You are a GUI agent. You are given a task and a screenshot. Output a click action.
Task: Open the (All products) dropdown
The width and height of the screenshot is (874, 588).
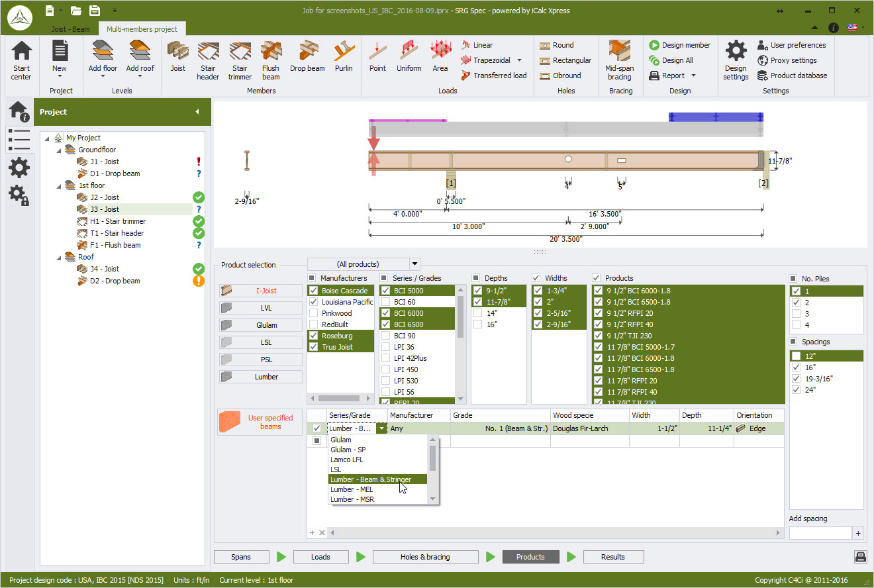click(414, 264)
